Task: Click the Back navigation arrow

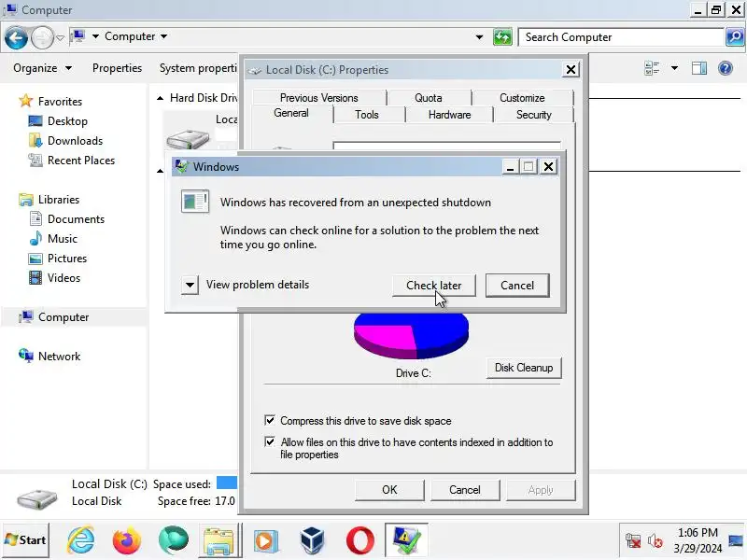Action: click(16, 37)
